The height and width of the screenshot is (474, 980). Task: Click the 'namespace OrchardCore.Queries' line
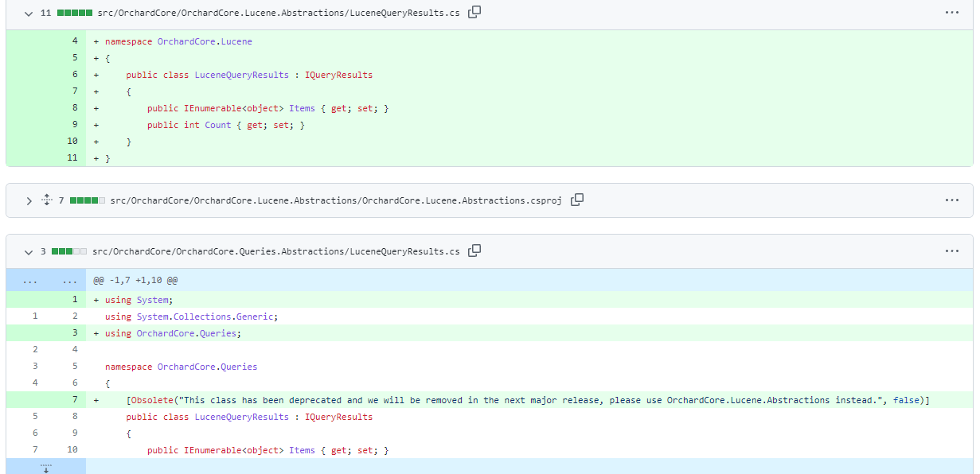pyautogui.click(x=529, y=367)
